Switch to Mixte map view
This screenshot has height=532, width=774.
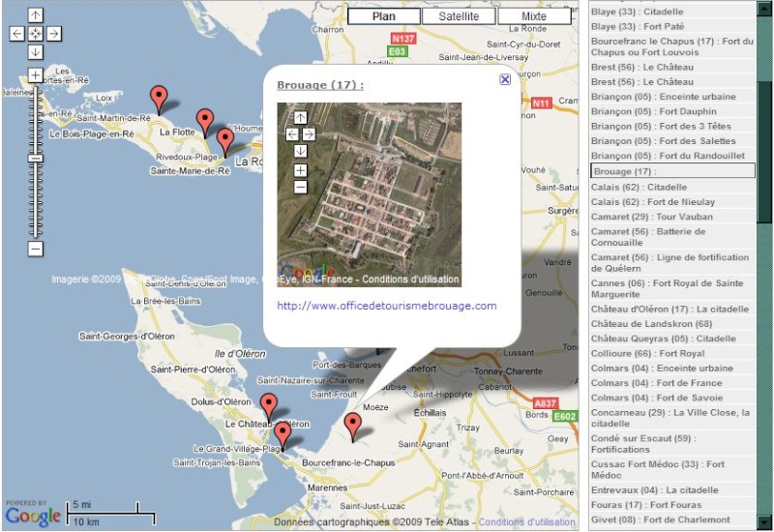point(534,16)
